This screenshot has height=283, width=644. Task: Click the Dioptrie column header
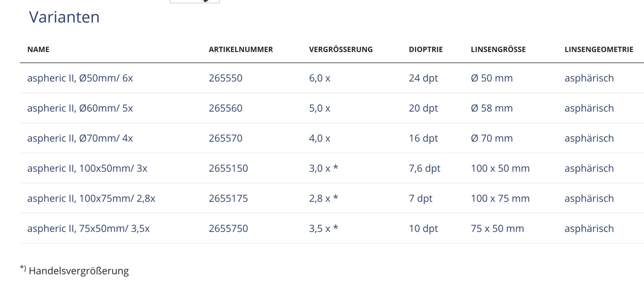coord(426,50)
